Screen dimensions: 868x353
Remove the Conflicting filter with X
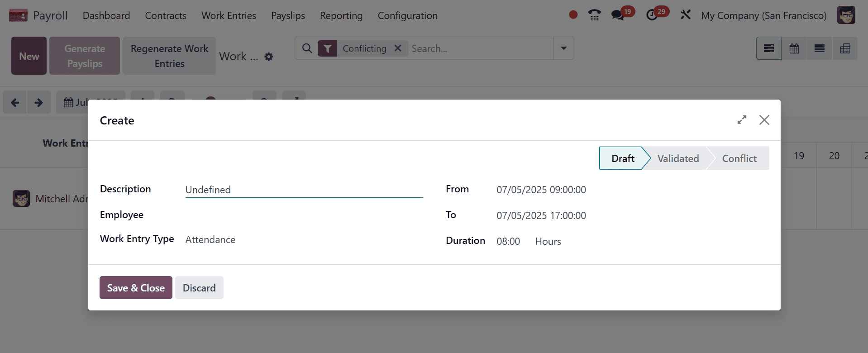coord(398,48)
